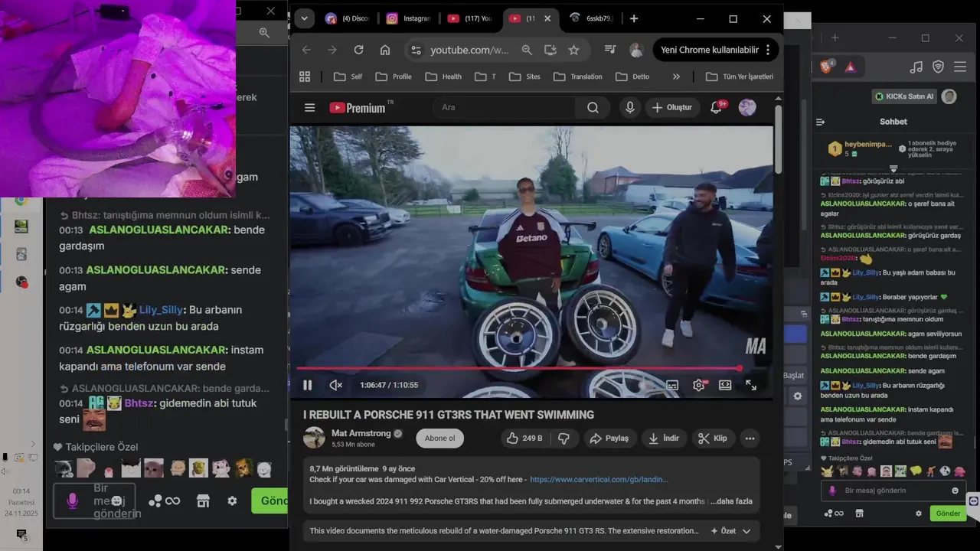Open chat settings gear in right window

(919, 514)
